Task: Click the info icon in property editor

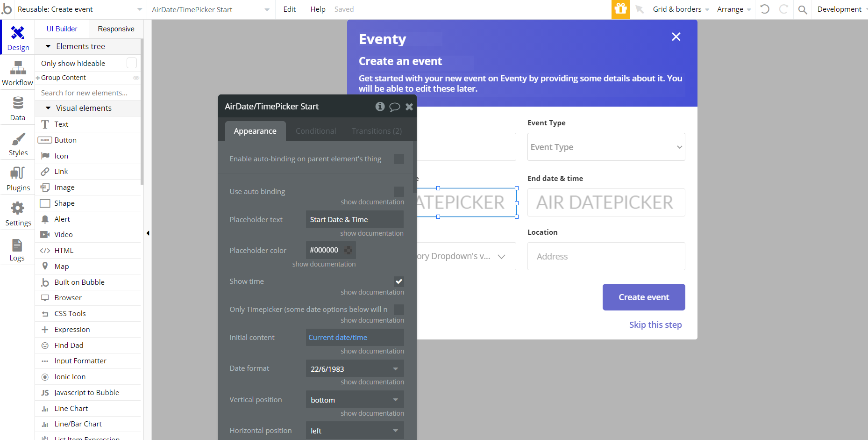Action: [380, 107]
